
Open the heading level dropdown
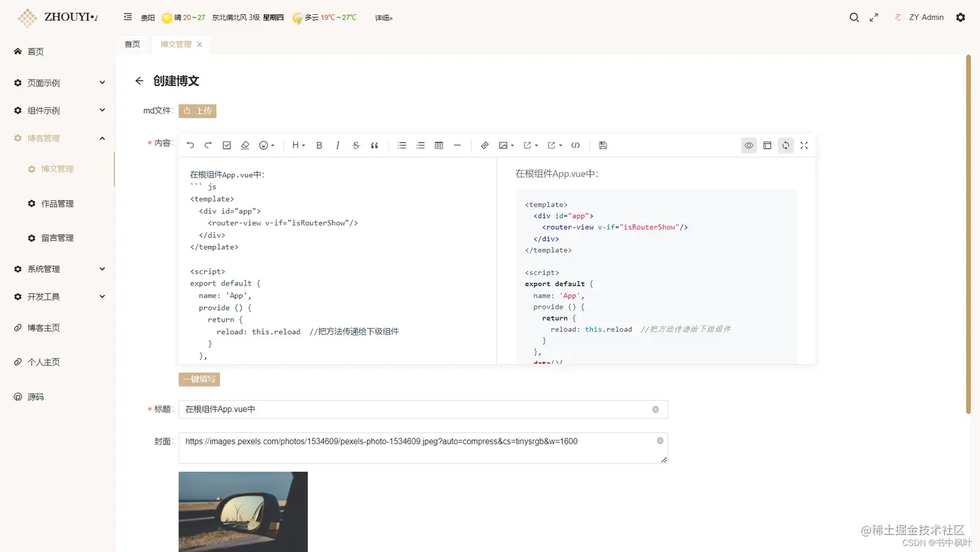point(298,145)
